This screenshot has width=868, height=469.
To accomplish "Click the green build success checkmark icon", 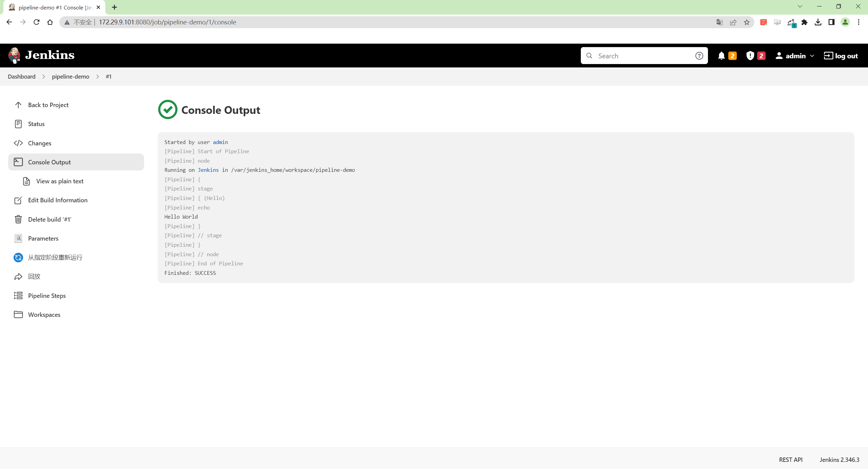I will [167, 109].
